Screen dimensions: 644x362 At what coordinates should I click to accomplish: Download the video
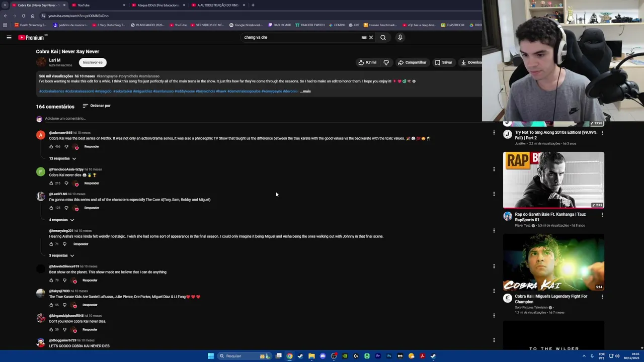click(x=471, y=62)
